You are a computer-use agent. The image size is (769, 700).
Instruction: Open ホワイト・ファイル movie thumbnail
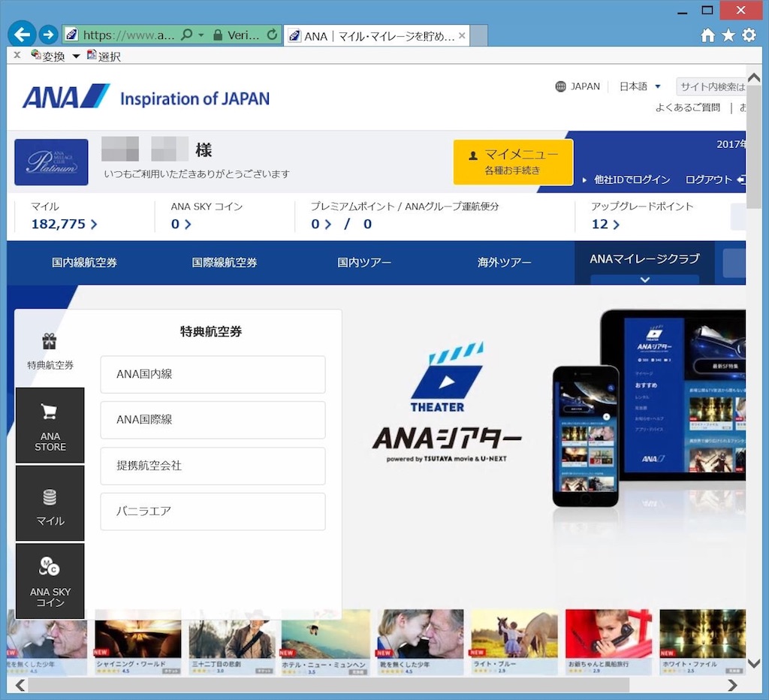click(x=702, y=642)
